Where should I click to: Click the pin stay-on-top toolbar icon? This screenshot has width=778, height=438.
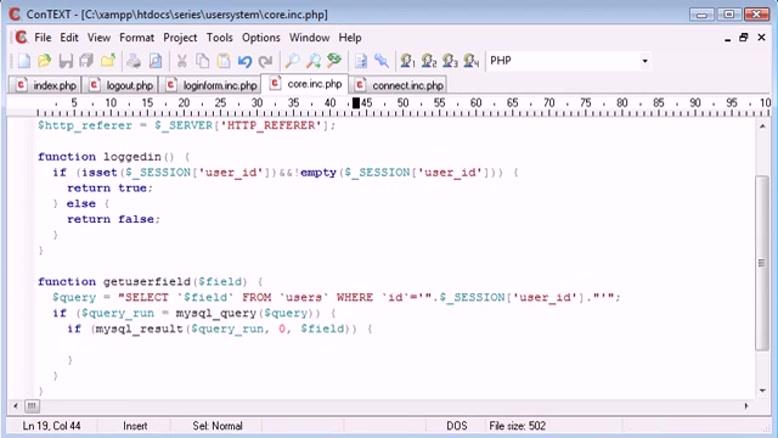[382, 61]
